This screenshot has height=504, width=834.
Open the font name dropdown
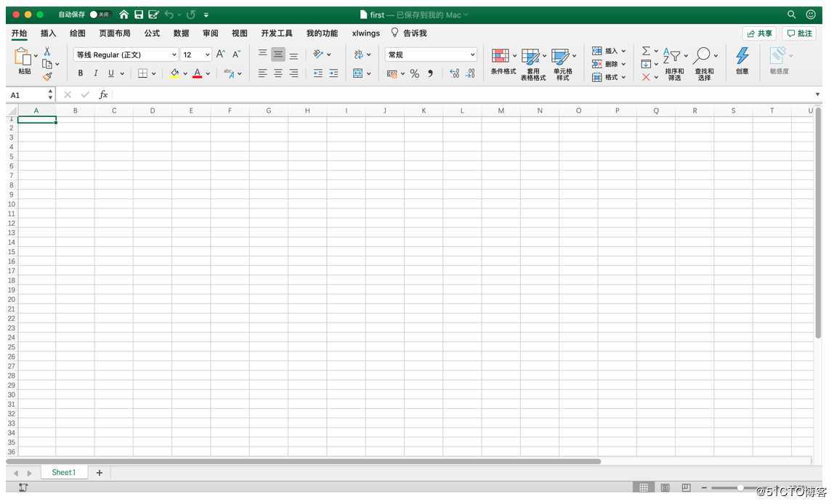[x=174, y=54]
